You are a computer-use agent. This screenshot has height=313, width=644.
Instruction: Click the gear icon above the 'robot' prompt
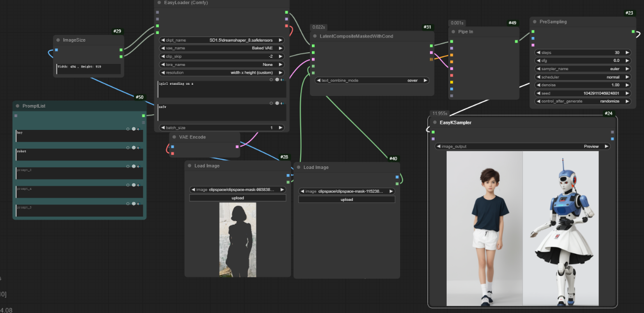(134, 148)
